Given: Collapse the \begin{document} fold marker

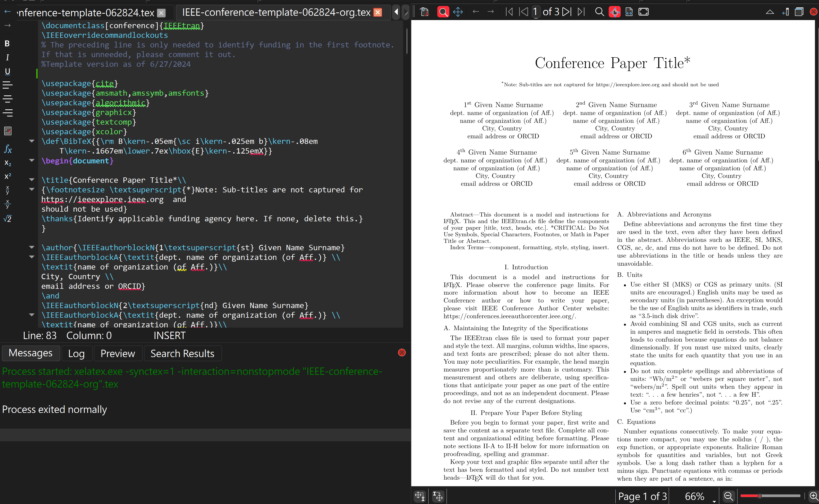Looking at the screenshot, I should coord(32,160).
